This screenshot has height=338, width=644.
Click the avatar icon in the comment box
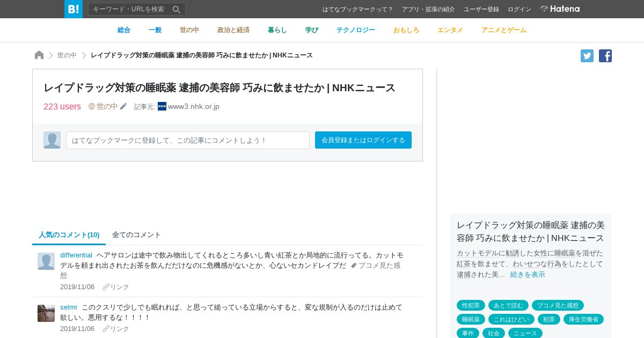coord(52,140)
